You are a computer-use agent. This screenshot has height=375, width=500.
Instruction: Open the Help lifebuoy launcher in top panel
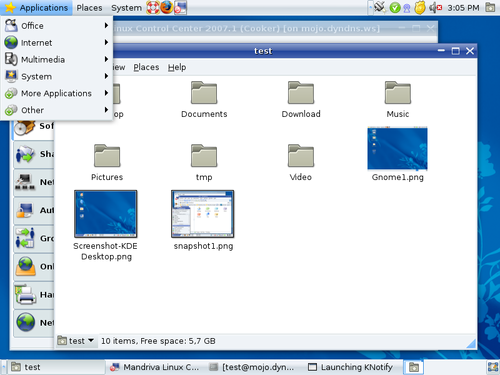click(x=153, y=7)
